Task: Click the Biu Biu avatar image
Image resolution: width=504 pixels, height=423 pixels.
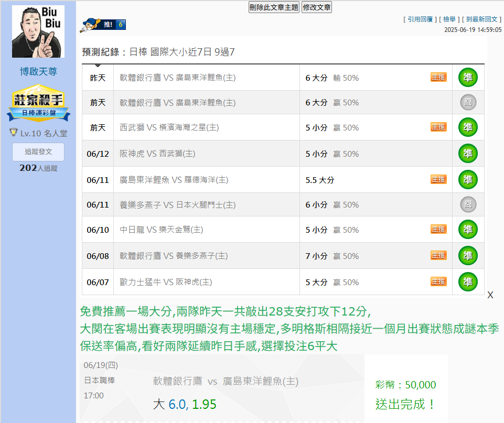Action: (38, 31)
